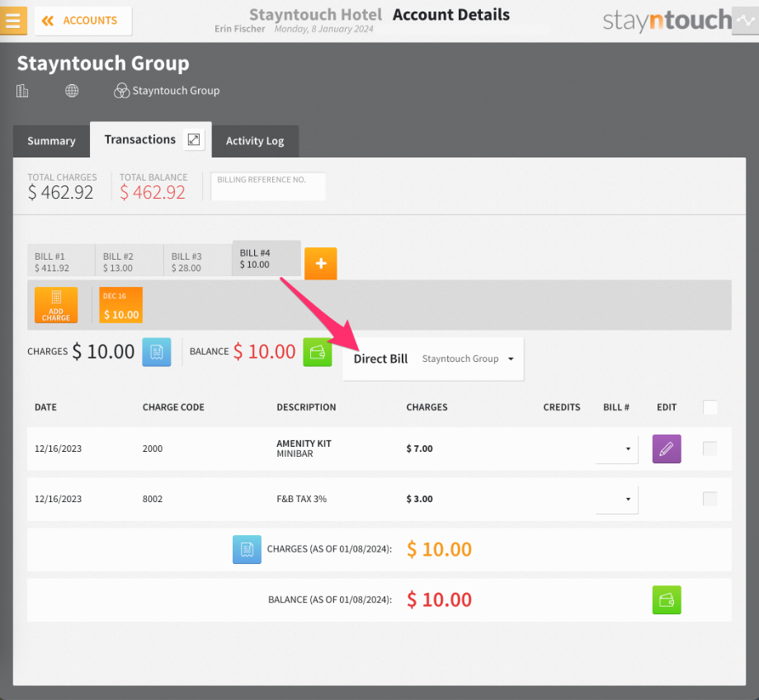Image resolution: width=759 pixels, height=700 pixels.
Task: Go back to Accounts list
Action: (x=83, y=21)
